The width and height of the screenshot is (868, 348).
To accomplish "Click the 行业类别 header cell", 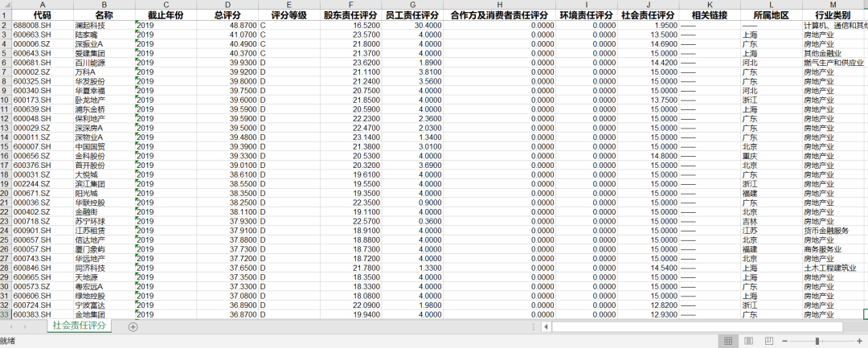I will [833, 15].
